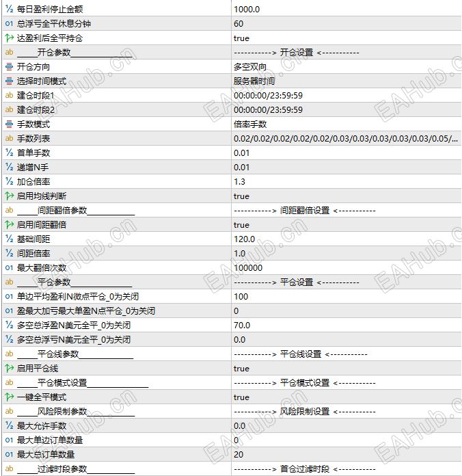Click the double-type icon beside 每日盈利停止金额
Image resolution: width=462 pixels, height=476 pixels.
point(9,9)
